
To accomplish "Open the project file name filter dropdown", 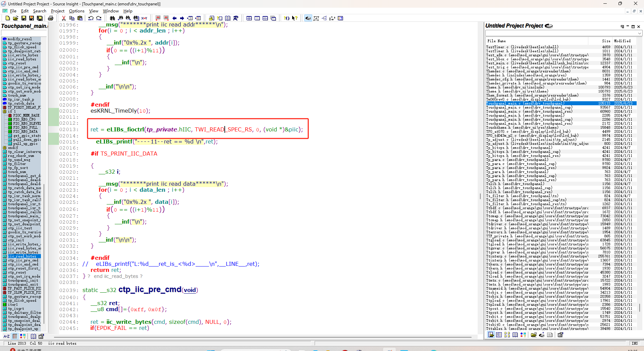I will pos(639,33).
